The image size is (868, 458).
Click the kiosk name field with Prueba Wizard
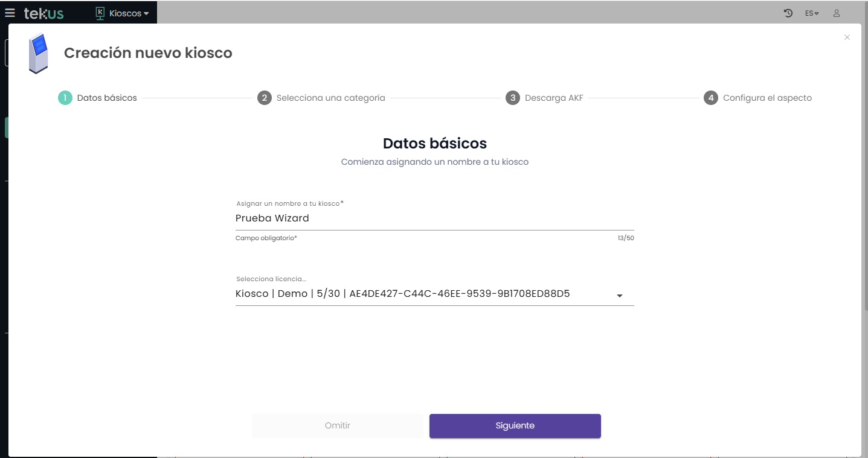pyautogui.click(x=434, y=218)
